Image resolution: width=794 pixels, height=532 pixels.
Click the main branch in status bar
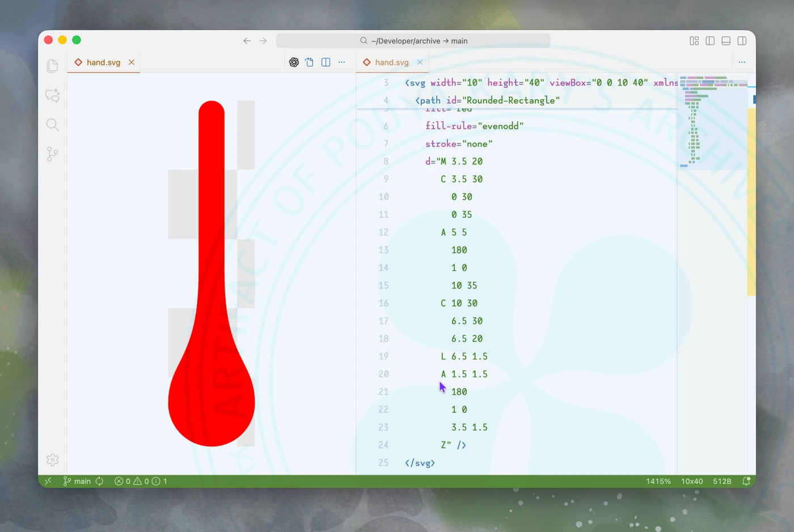[77, 481]
